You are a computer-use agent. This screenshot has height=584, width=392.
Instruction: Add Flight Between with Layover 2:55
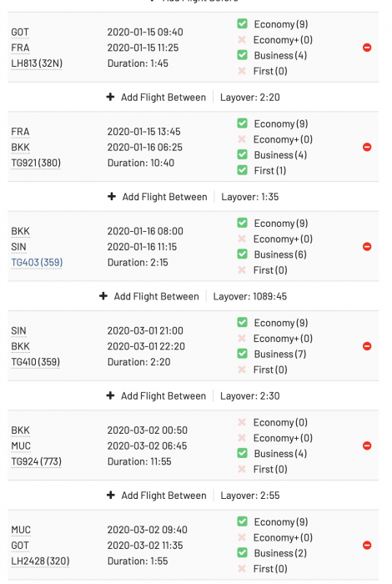tap(156, 496)
